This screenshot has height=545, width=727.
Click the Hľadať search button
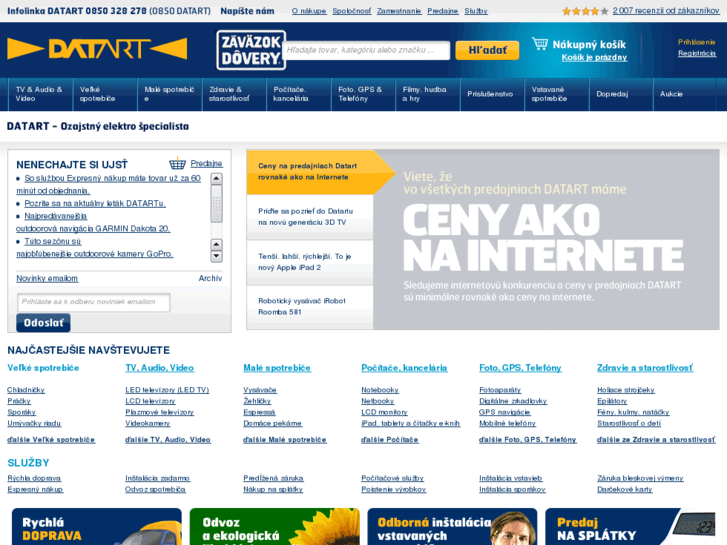coord(487,50)
